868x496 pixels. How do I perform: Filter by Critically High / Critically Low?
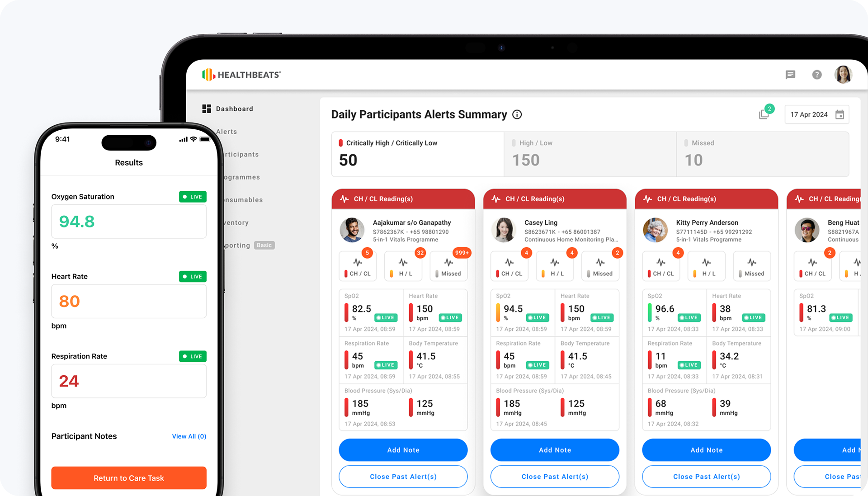[x=417, y=154]
